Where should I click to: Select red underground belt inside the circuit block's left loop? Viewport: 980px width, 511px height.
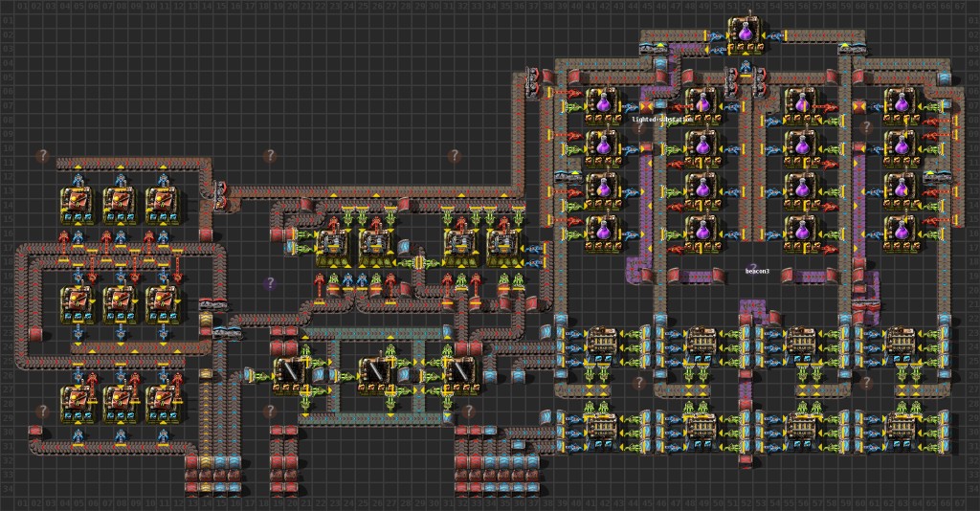pyautogui.click(x=35, y=334)
